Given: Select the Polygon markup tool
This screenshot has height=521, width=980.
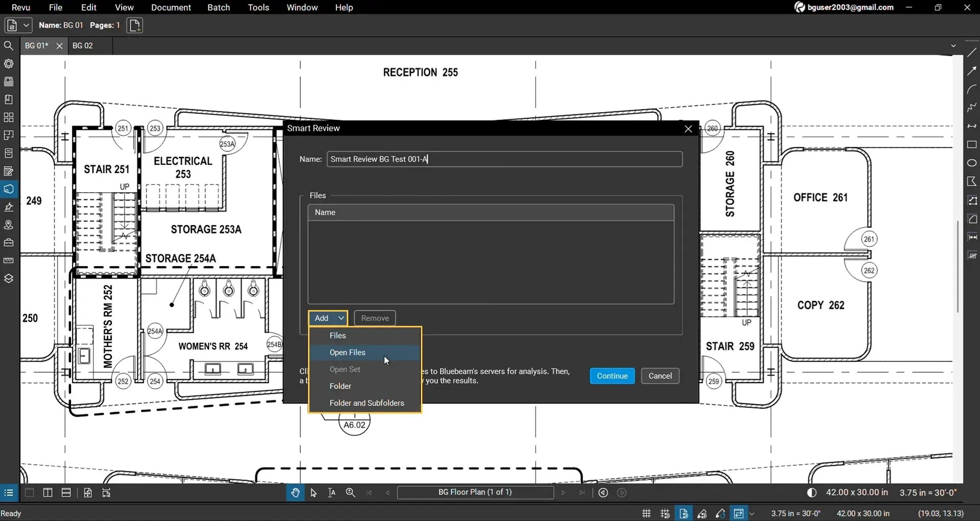Looking at the screenshot, I should coord(972,181).
